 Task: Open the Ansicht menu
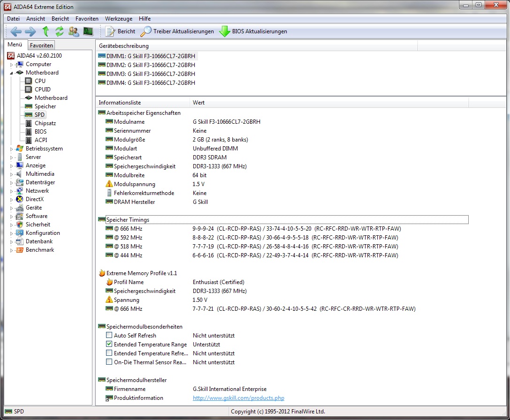[36, 19]
